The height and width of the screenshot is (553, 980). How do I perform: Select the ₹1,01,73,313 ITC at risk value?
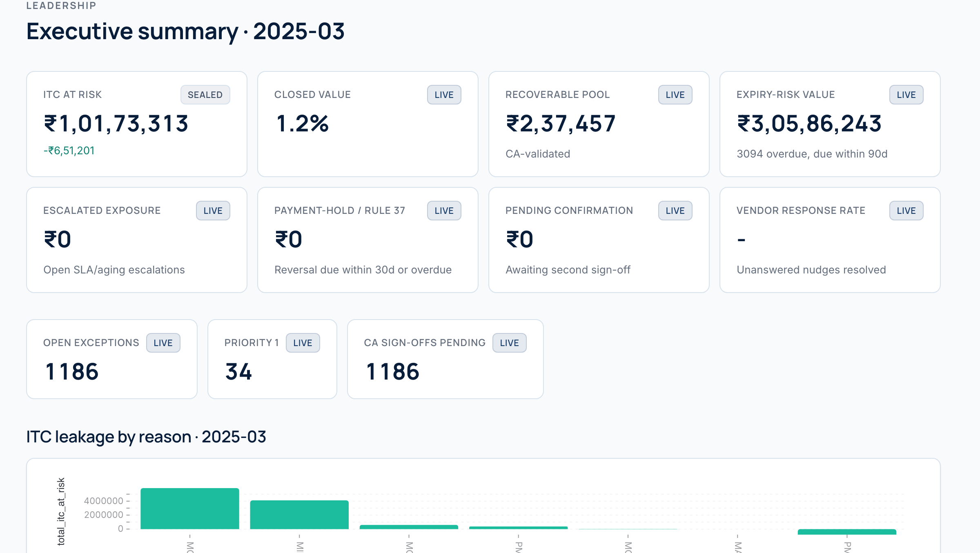tap(116, 124)
